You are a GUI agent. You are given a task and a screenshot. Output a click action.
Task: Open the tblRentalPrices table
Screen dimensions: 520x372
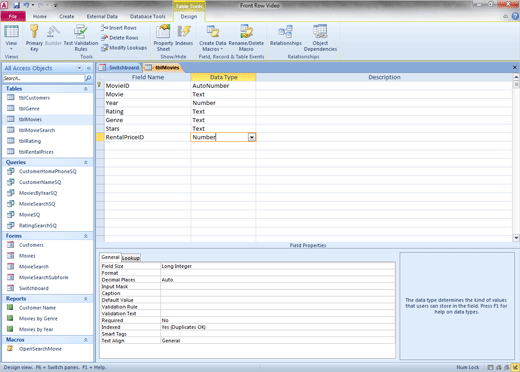(x=36, y=152)
